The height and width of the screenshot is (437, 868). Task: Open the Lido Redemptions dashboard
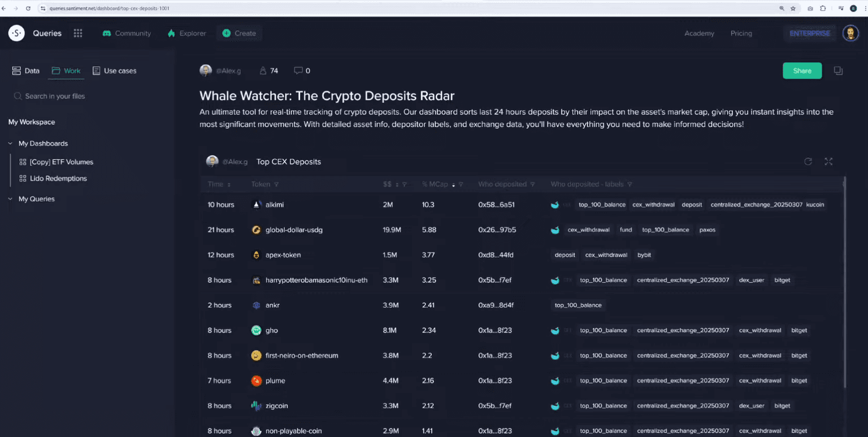click(58, 179)
